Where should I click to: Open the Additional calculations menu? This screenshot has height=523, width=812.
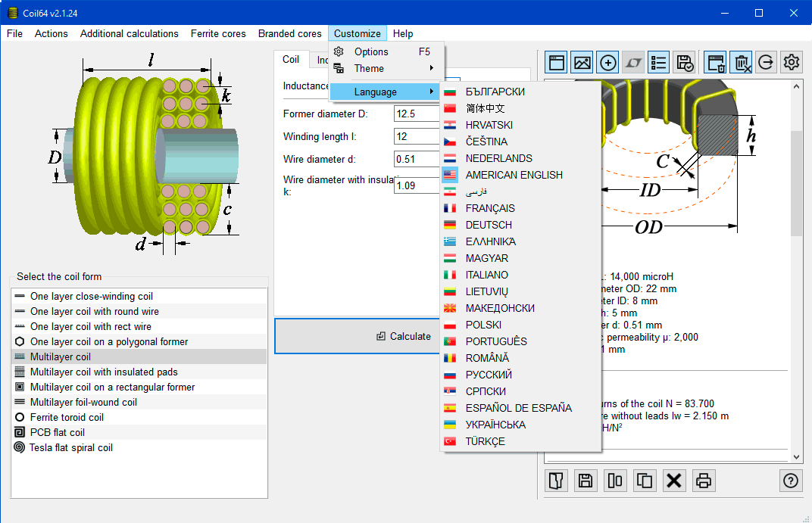point(130,33)
